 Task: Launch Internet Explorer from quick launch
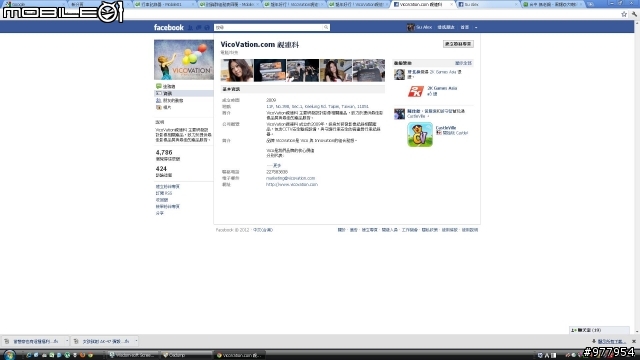point(29,355)
